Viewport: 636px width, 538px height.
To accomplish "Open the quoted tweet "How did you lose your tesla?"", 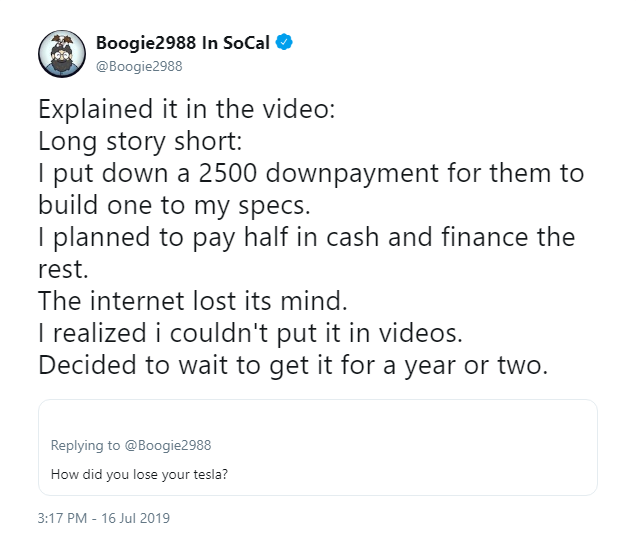I will click(x=139, y=472).
